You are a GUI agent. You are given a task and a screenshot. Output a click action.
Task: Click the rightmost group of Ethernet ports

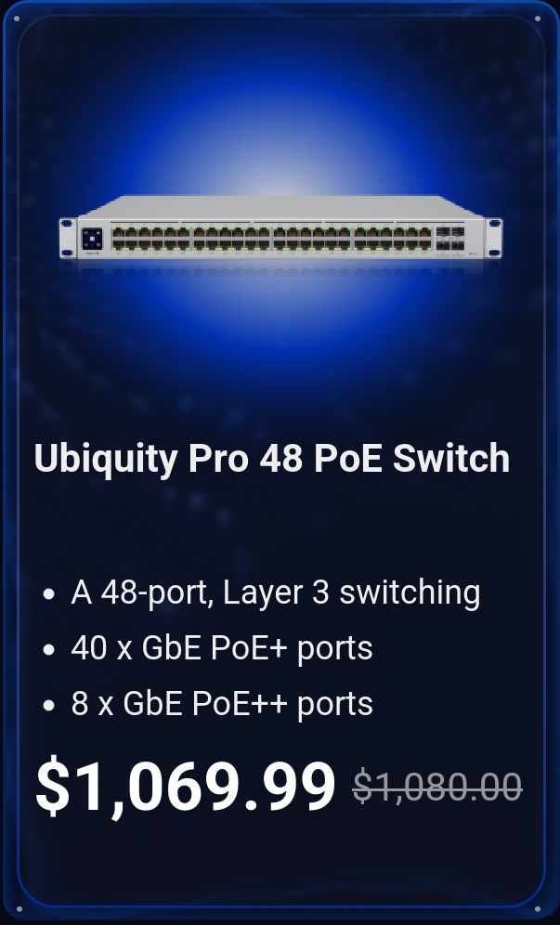pos(393,239)
